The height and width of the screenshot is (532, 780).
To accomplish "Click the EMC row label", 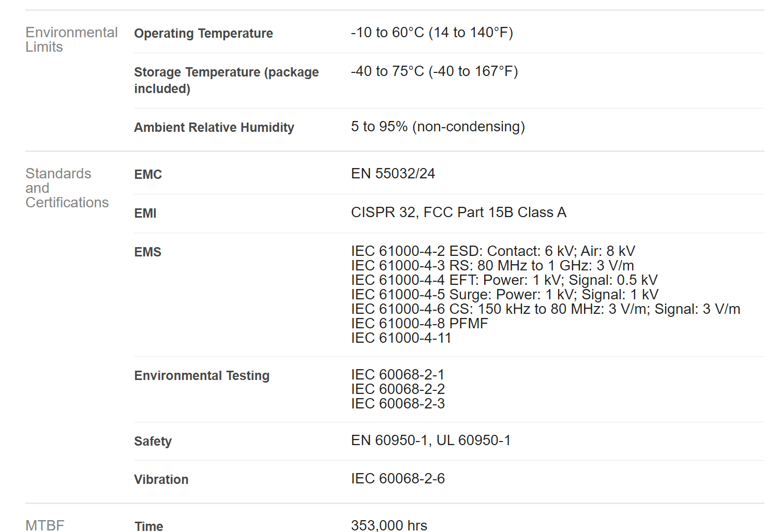I will pos(148,175).
